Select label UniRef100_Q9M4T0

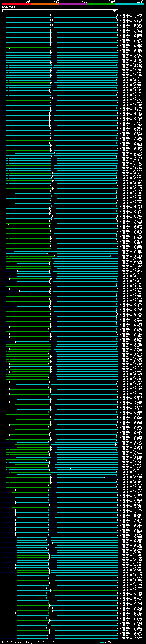point(131,98)
